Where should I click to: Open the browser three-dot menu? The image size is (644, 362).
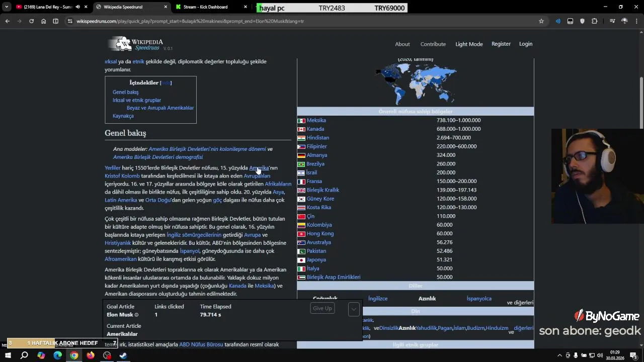point(636,21)
